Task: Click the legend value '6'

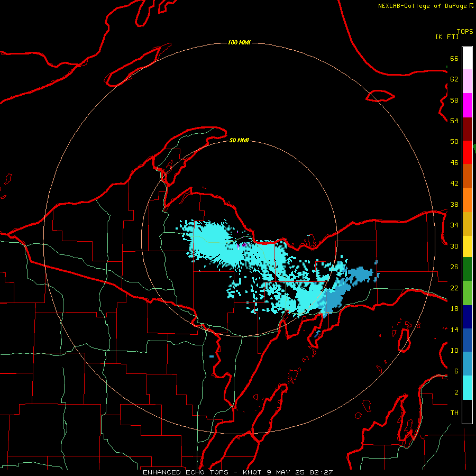Action: click(x=456, y=371)
